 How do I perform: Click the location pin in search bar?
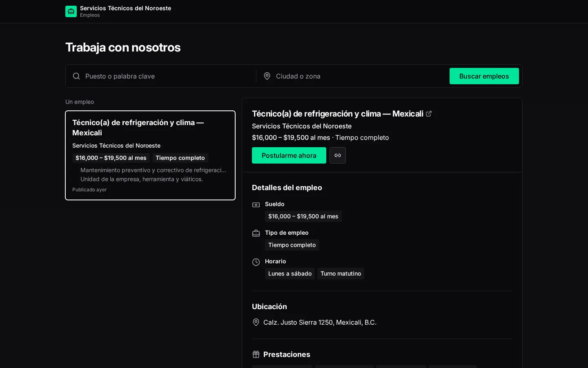pos(267,76)
